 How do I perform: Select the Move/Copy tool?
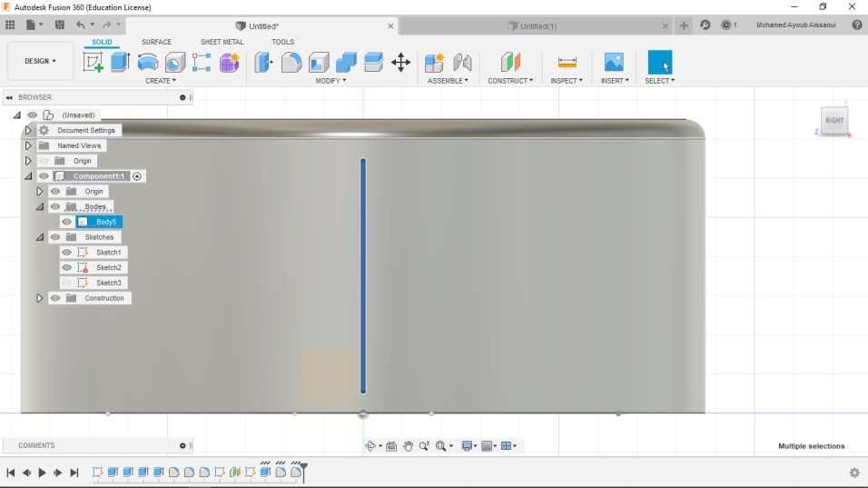pos(400,62)
